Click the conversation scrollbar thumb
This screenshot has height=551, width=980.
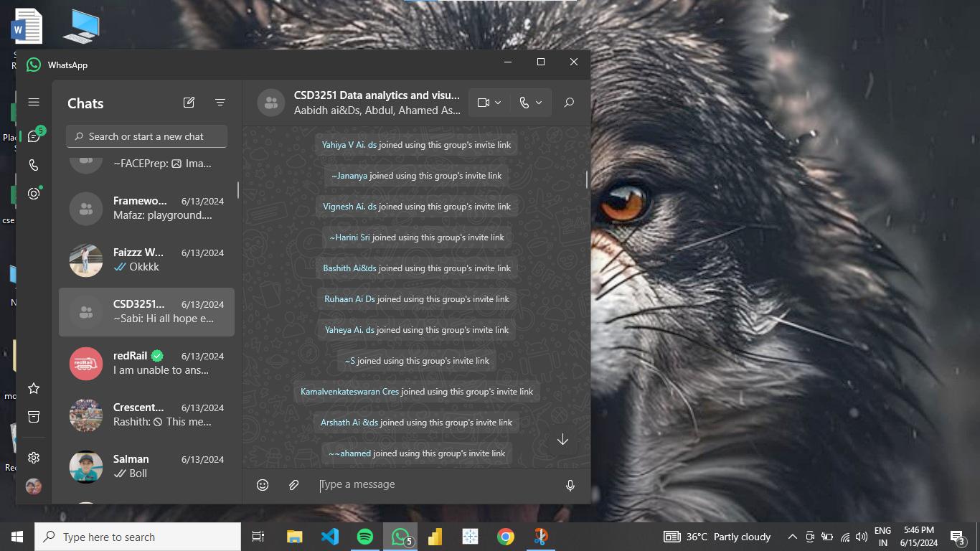pos(587,179)
